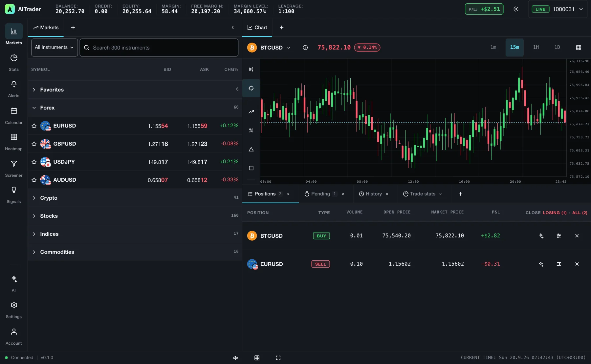This screenshot has height=364, width=591.
Task: Toggle sound mute in status bar
Action: pyautogui.click(x=236, y=358)
